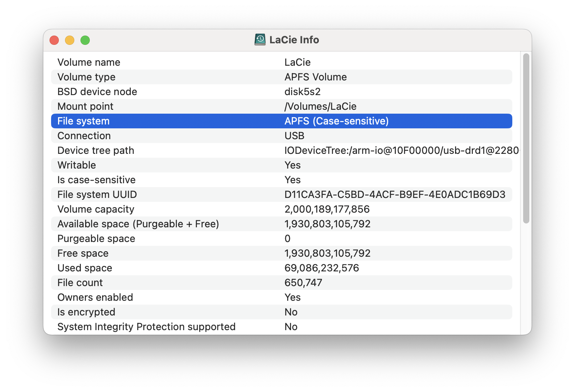Select the Is case-sensitive label
This screenshot has width=575, height=392.
pos(96,180)
